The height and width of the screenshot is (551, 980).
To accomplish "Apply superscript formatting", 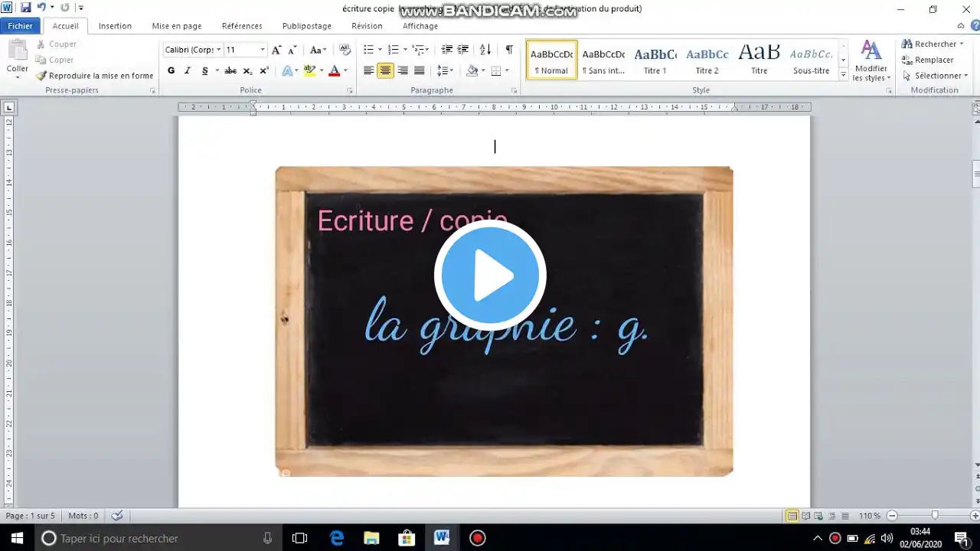I will 264,70.
